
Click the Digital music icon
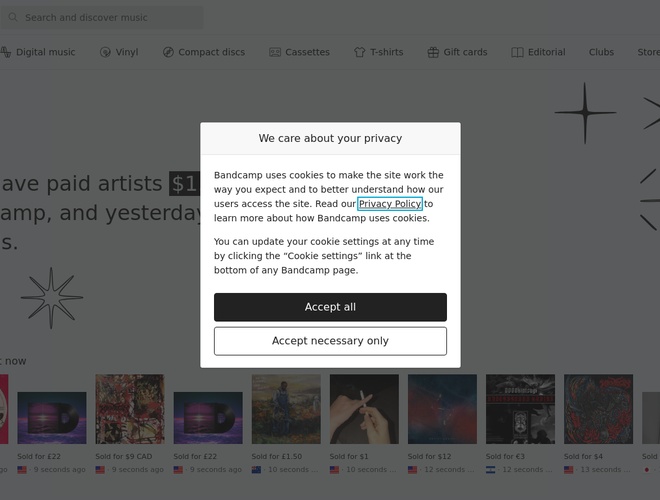click(x=6, y=52)
